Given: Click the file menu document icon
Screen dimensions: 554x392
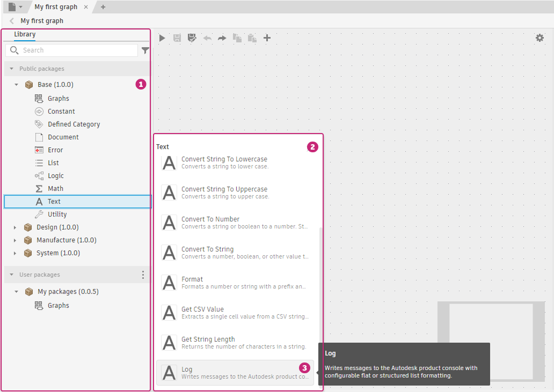Looking at the screenshot, I should (x=12, y=7).
